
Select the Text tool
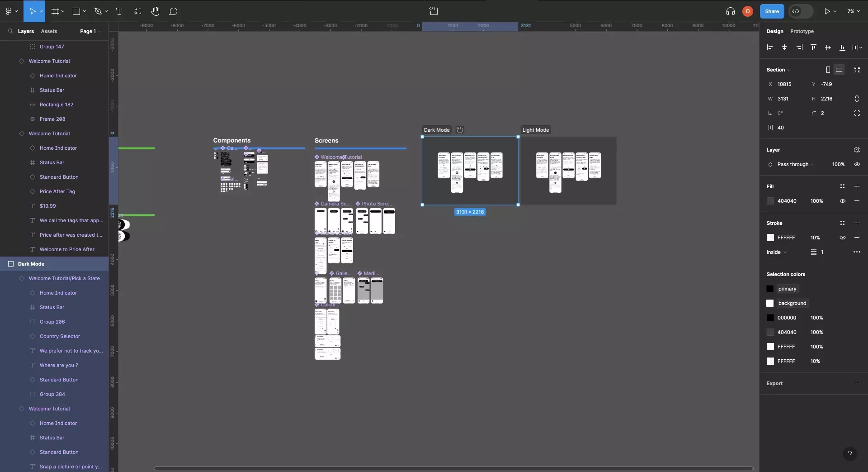coord(119,11)
